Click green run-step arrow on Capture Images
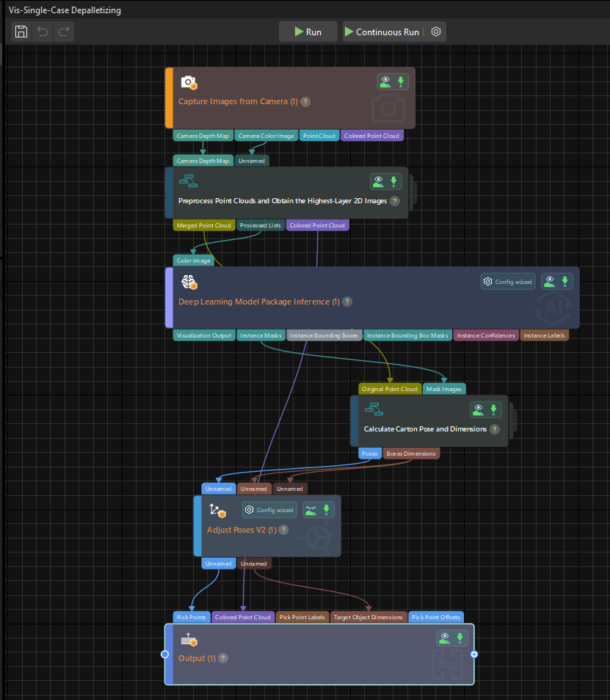Screen dimensions: 610x700 tap(401, 81)
